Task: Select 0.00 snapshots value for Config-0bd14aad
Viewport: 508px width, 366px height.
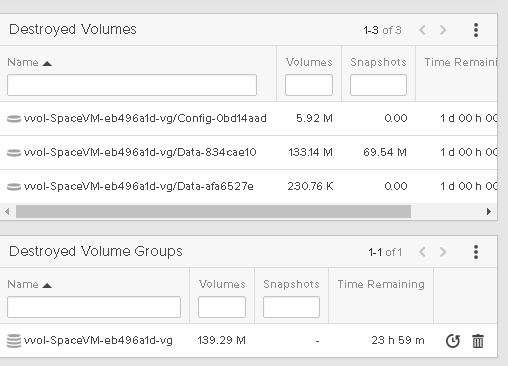Action: point(396,118)
